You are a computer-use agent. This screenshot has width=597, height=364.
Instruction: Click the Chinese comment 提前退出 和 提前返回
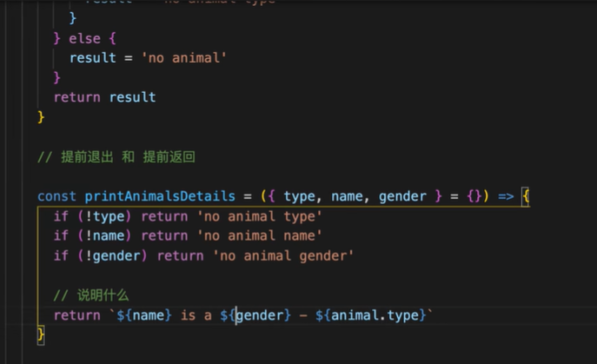(116, 157)
